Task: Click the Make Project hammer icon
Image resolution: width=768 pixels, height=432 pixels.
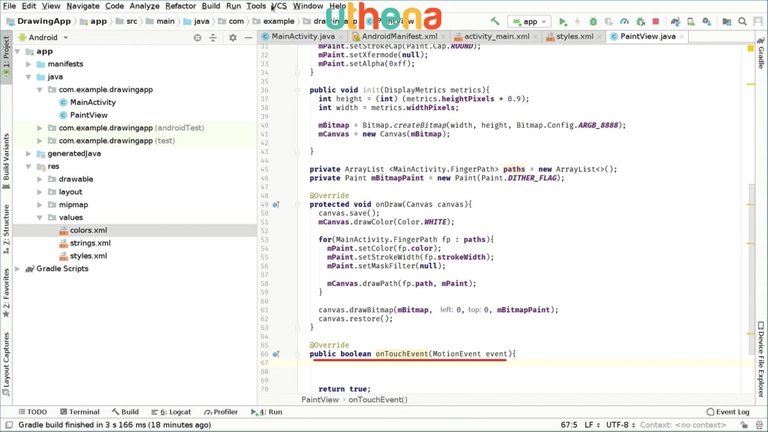Action: point(494,21)
